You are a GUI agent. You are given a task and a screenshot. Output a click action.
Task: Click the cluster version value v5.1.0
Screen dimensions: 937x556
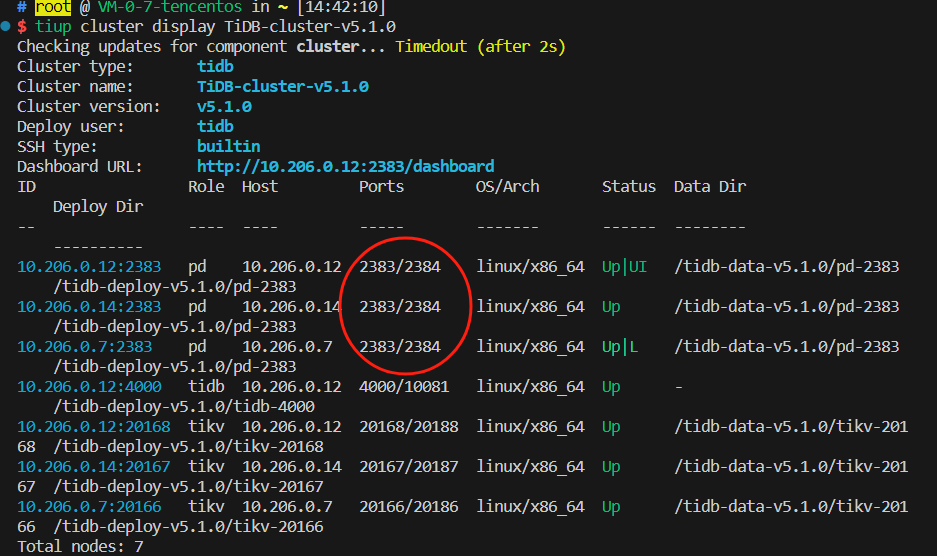(x=224, y=106)
